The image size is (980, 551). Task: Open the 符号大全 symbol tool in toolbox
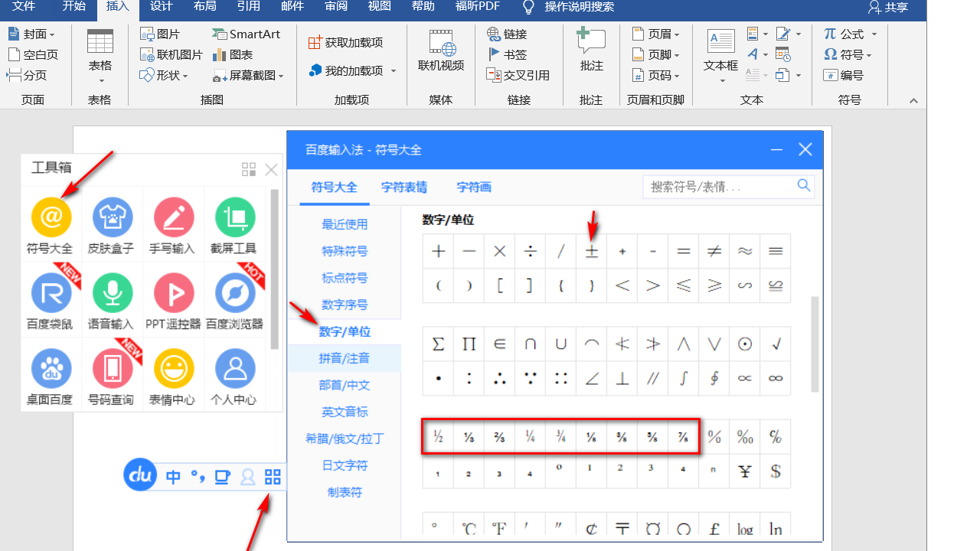[51, 225]
